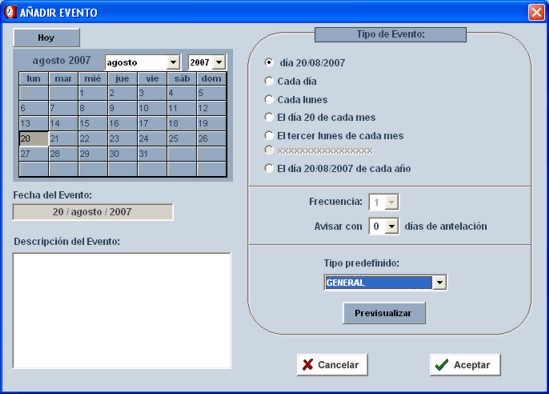Click the highlighted day 20 cell
549x394 pixels.
tap(34, 139)
